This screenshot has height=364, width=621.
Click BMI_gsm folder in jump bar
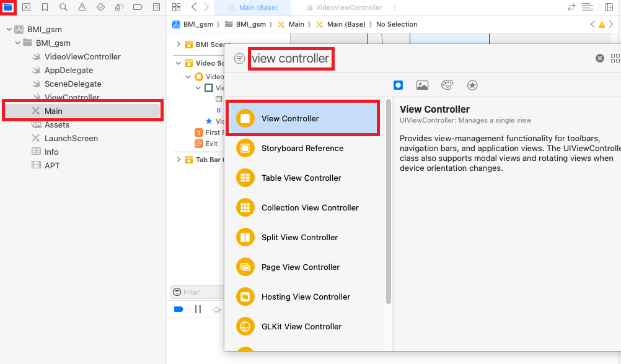245,24
